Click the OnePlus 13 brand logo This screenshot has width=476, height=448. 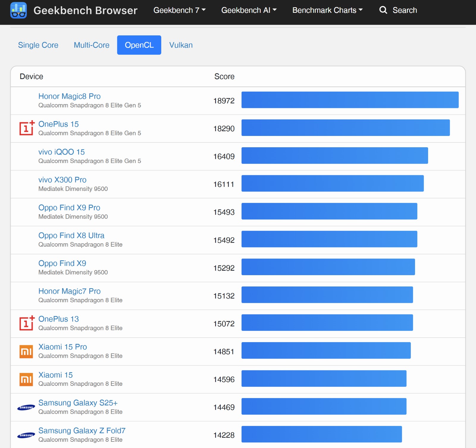[27, 323]
